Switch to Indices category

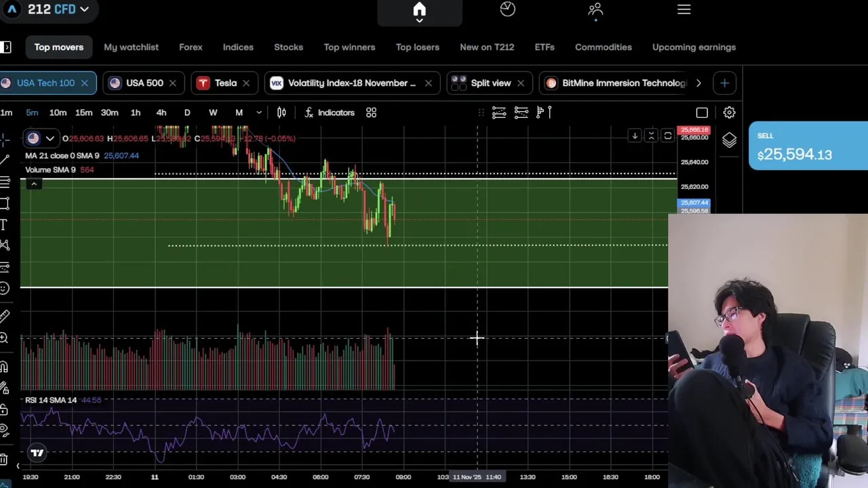(238, 47)
